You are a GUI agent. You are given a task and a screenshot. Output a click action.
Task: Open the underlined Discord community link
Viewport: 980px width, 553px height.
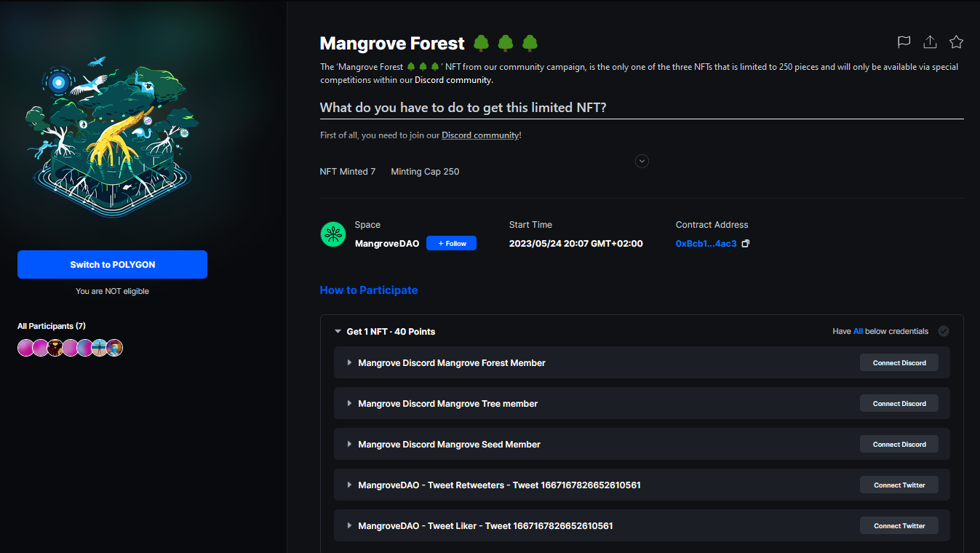tap(480, 135)
